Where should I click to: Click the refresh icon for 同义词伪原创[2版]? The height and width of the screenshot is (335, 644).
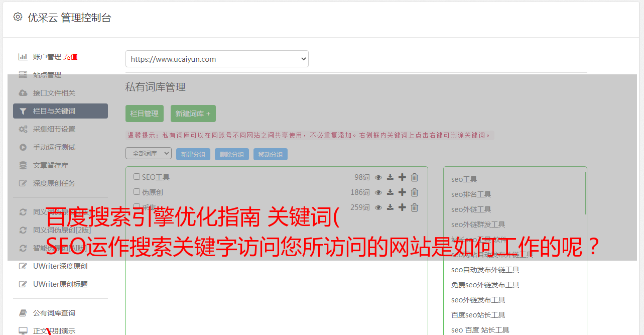pos(23,230)
